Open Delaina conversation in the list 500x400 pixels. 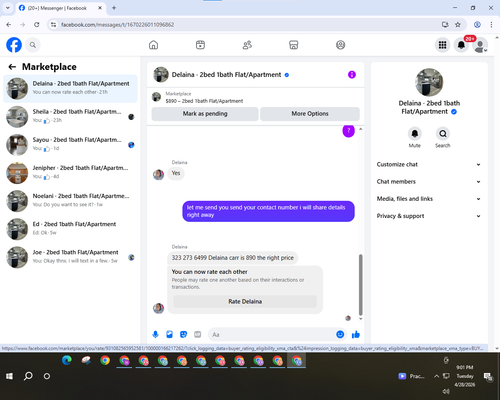[70, 89]
